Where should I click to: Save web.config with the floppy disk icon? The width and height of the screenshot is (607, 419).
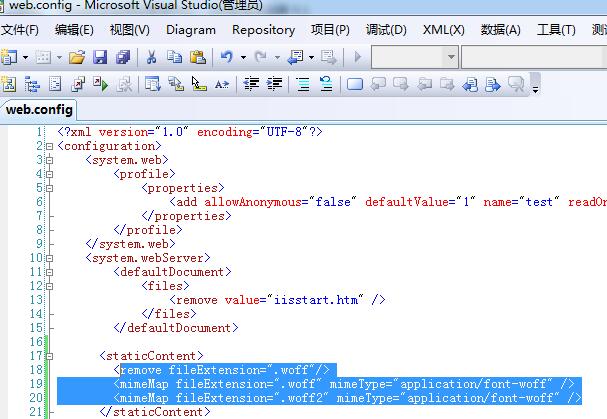[x=100, y=57]
